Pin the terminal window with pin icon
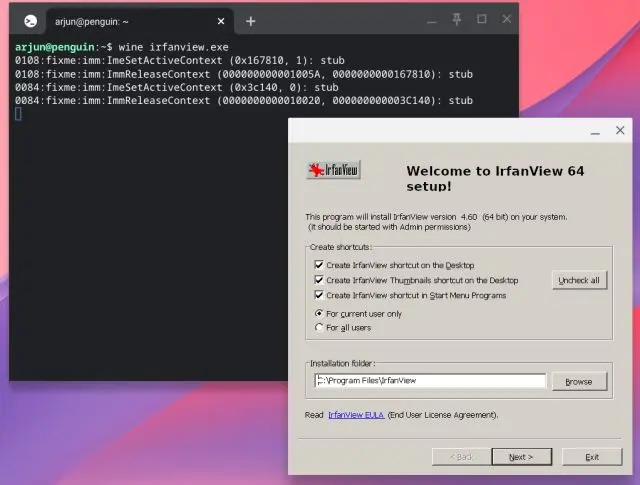Screen dimensions: 640x485 tap(457, 19)
